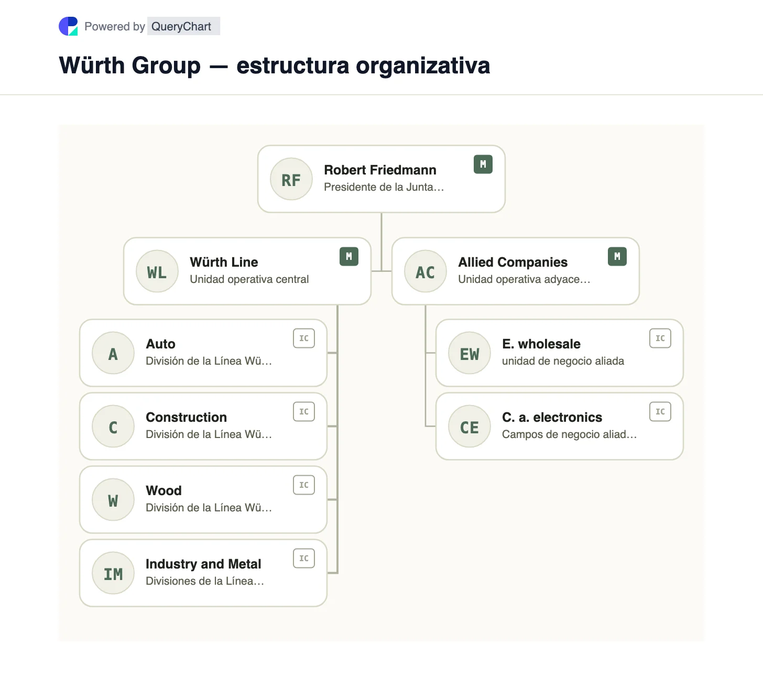Image resolution: width=763 pixels, height=700 pixels.
Task: Click the EW avatar of E. wholesale
Action: tap(470, 353)
